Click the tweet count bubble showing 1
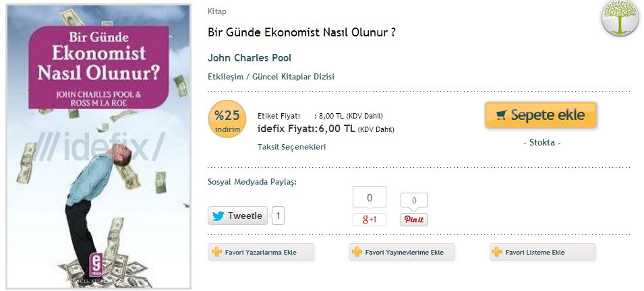The height and width of the screenshot is (291, 644). point(278,216)
